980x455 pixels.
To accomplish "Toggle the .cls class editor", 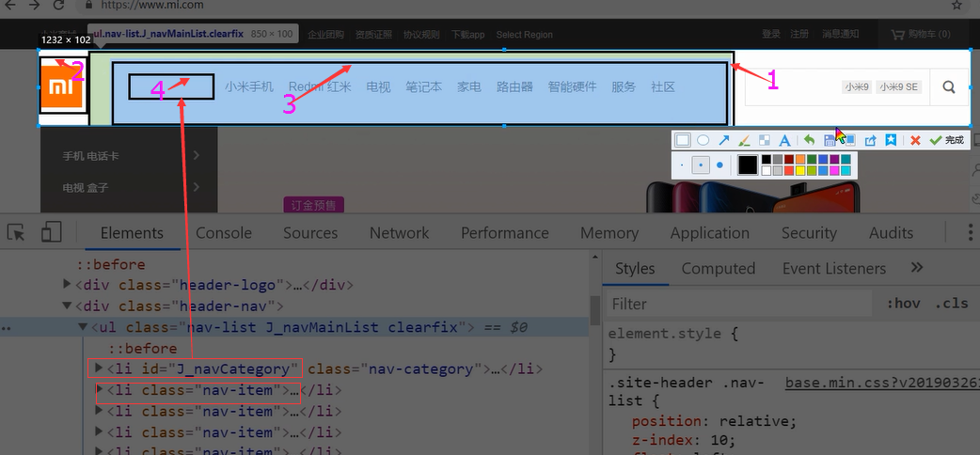I will 951,304.
